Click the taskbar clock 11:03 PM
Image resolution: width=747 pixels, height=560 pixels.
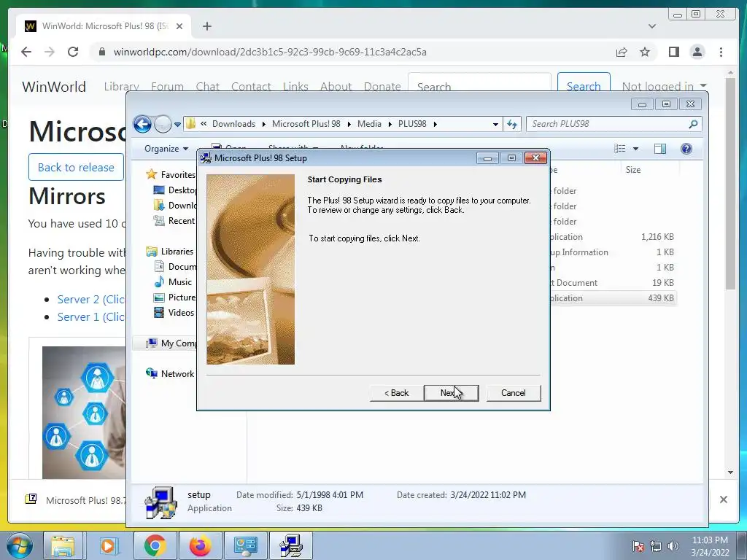click(x=709, y=540)
